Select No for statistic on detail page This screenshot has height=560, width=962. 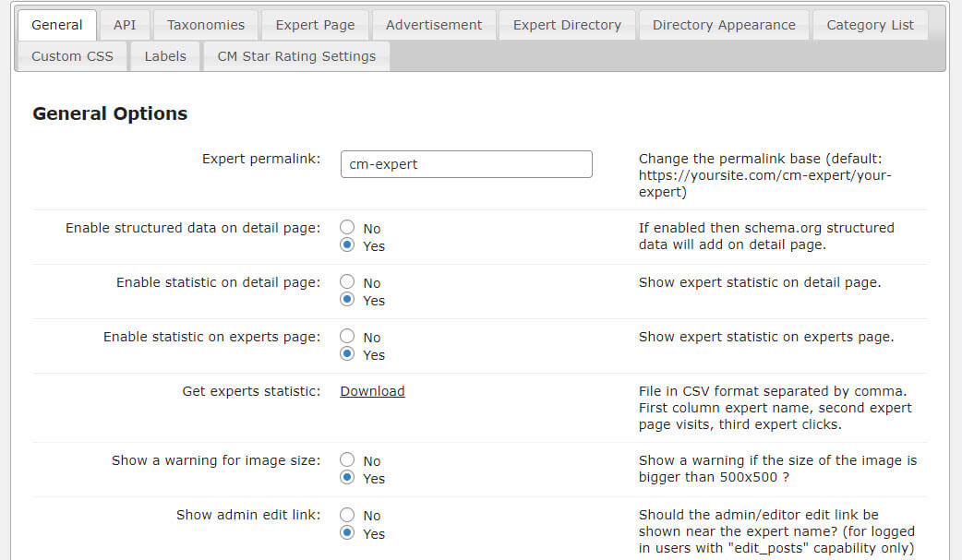click(x=347, y=281)
